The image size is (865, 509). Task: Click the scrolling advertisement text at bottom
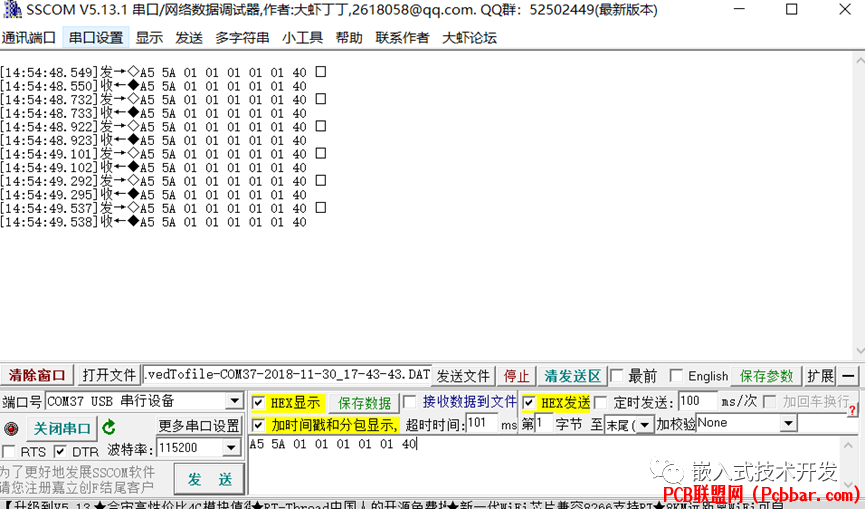(x=392, y=504)
